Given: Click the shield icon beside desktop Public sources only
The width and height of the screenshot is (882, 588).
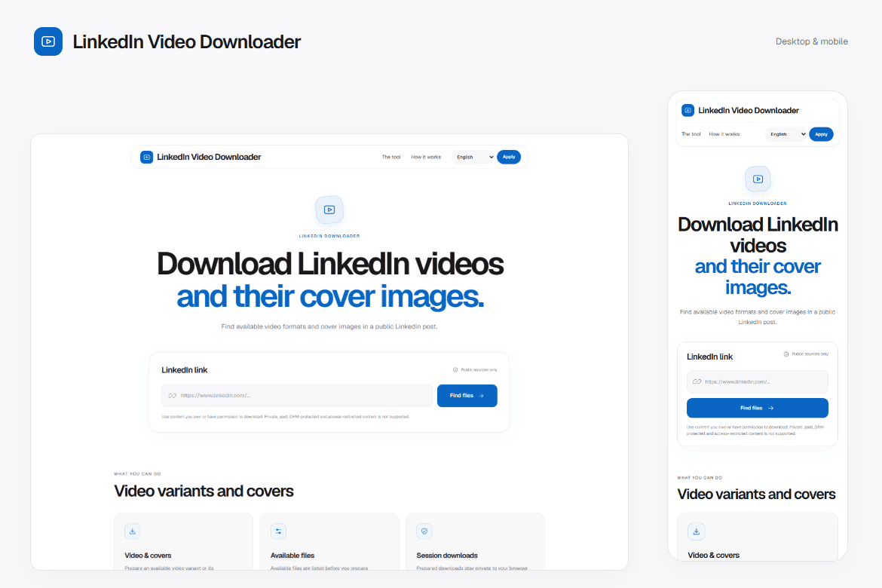Looking at the screenshot, I should pos(455,370).
